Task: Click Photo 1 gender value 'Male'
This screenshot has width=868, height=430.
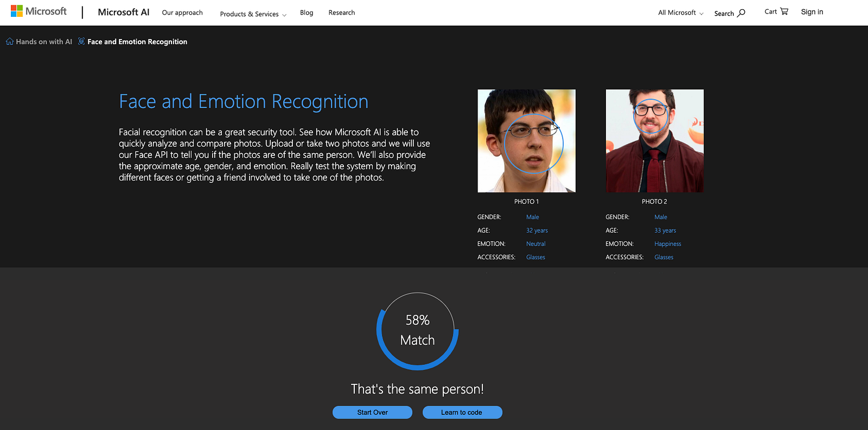Action: click(533, 217)
